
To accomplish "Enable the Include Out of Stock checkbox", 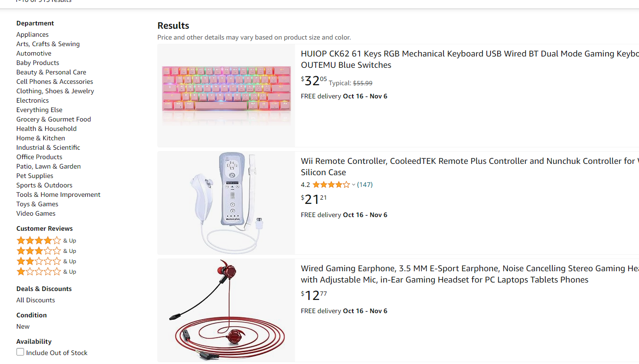I will pyautogui.click(x=20, y=352).
